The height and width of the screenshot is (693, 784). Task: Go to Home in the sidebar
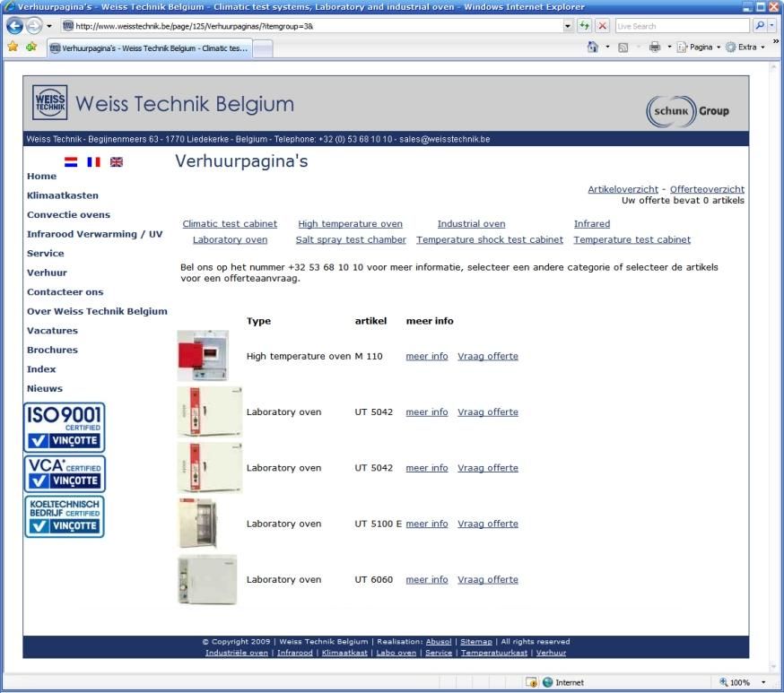click(x=41, y=177)
